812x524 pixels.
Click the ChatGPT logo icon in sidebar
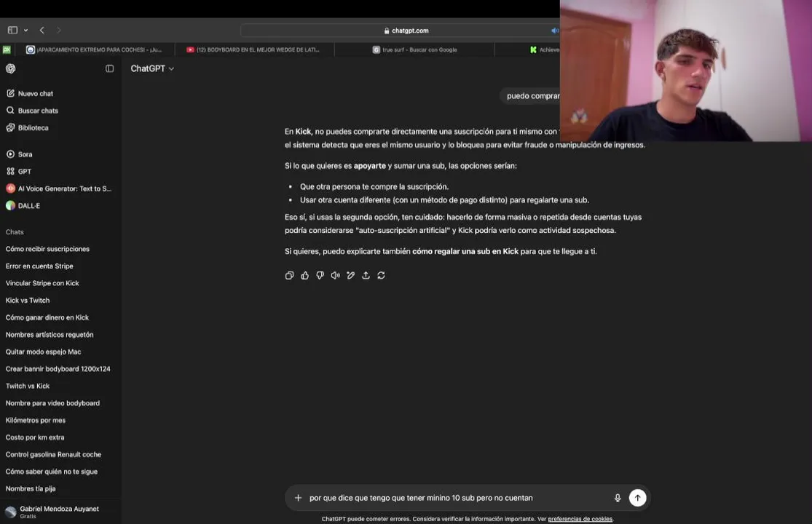[10, 68]
